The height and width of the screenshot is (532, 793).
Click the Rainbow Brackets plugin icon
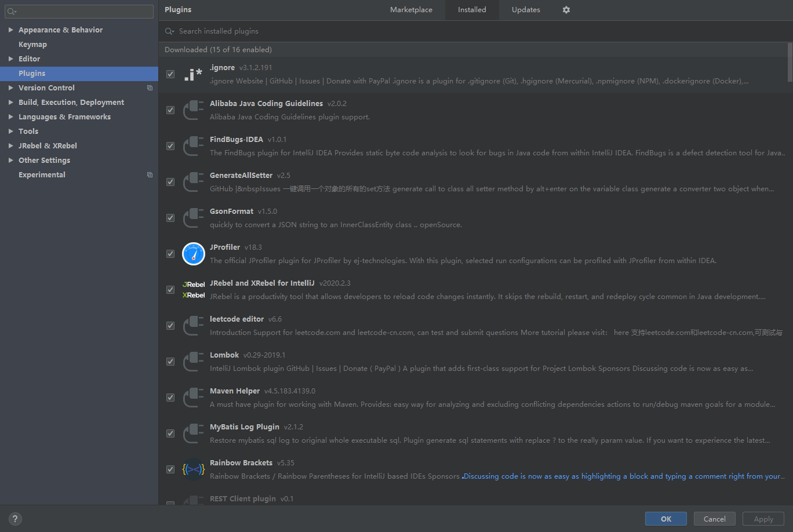tap(193, 469)
